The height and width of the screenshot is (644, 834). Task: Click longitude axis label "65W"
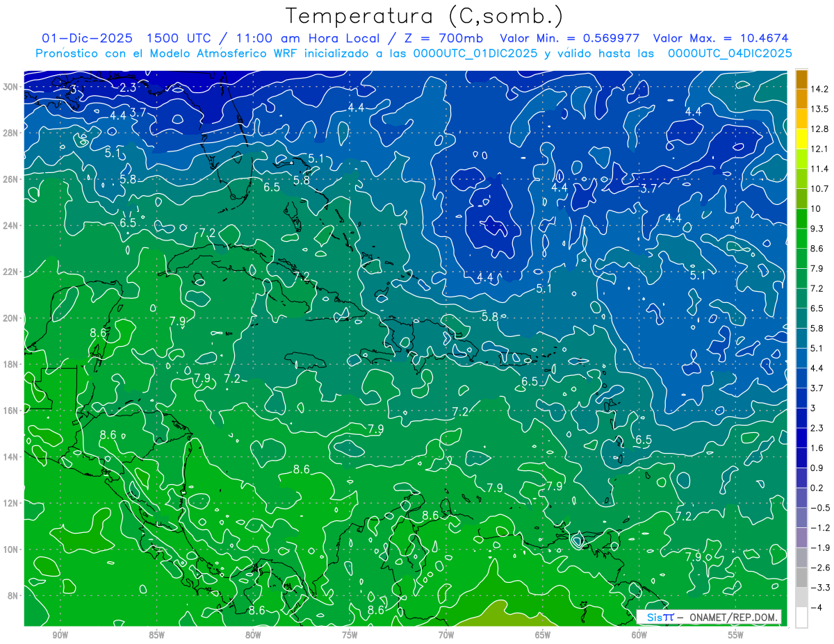coord(543,635)
